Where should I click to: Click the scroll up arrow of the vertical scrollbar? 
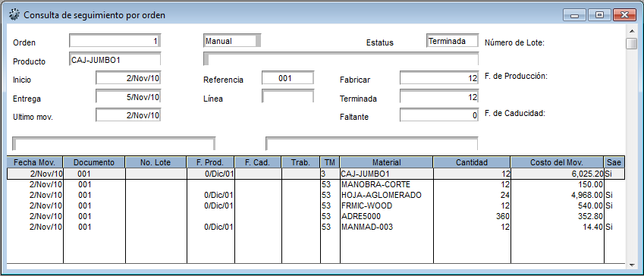pos(631,31)
